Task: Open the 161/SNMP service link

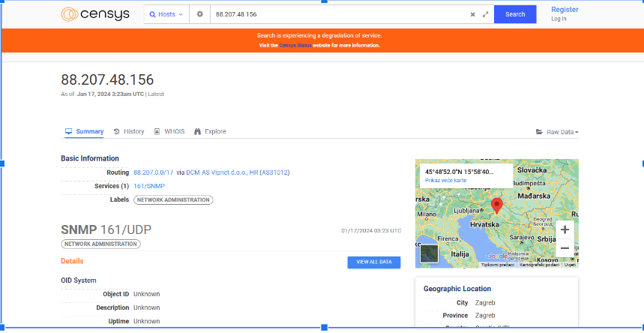Action: point(149,186)
